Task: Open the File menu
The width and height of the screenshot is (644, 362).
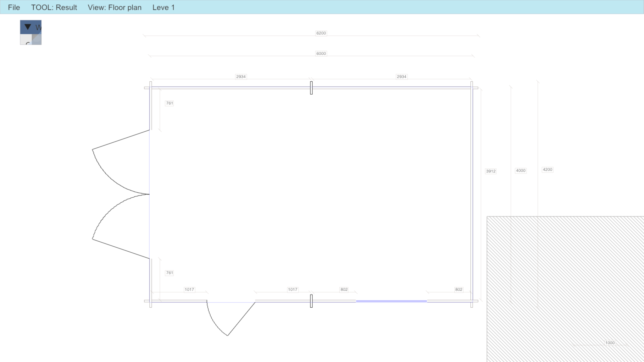Action: (14, 7)
